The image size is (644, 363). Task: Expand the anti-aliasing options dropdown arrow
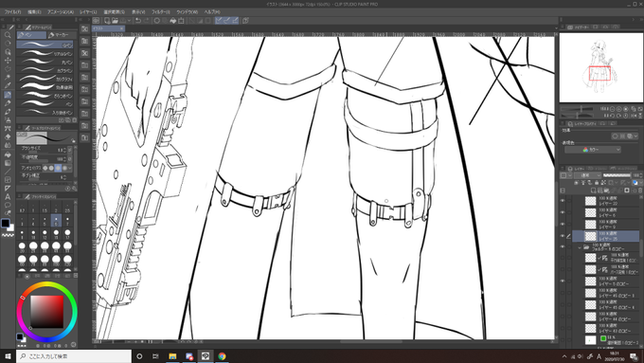[x=70, y=168]
